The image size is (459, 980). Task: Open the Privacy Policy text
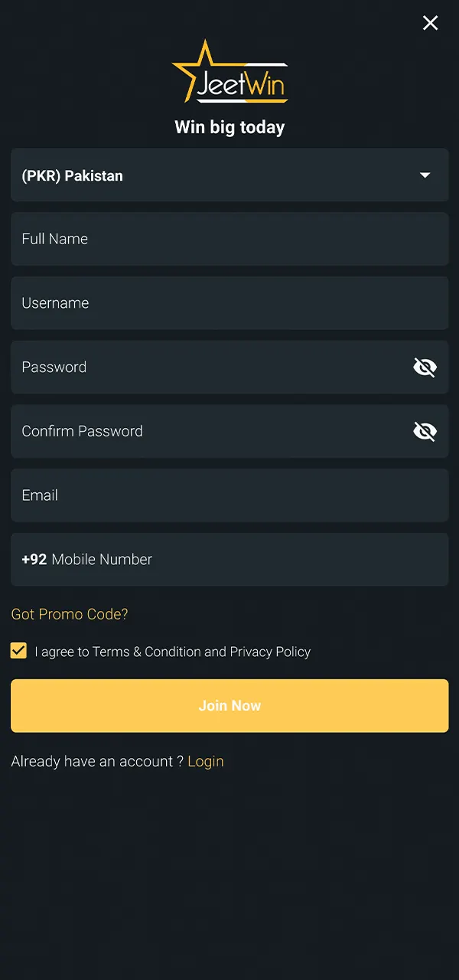[270, 652]
